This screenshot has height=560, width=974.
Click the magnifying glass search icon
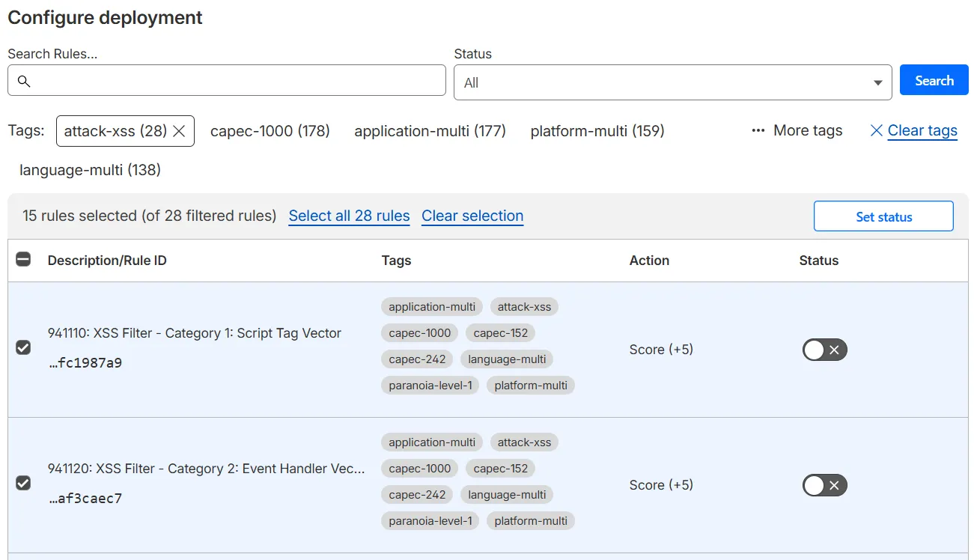point(23,80)
